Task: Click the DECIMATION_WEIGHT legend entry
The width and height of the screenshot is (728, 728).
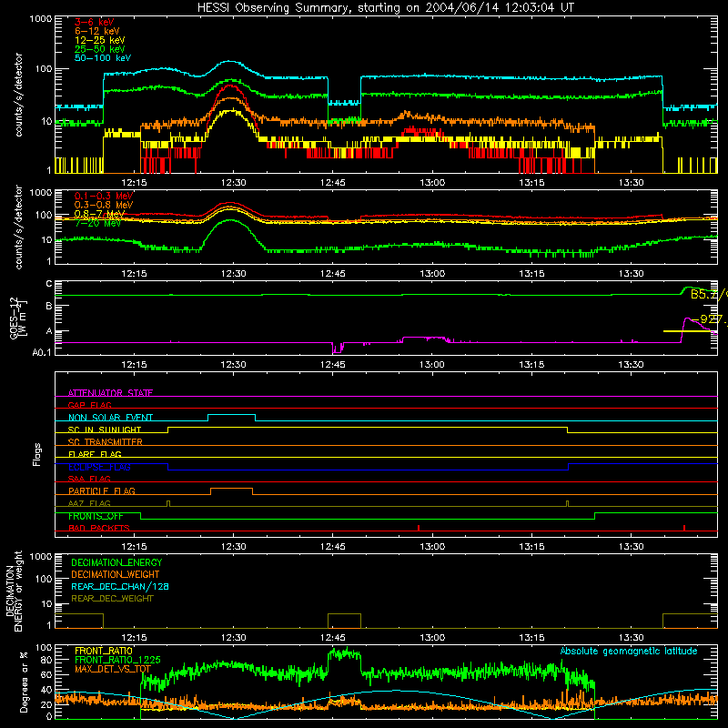Action: pos(116,574)
